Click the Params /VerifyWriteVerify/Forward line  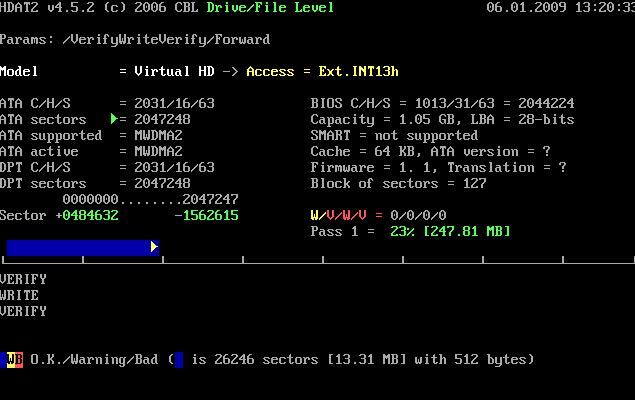(135, 40)
